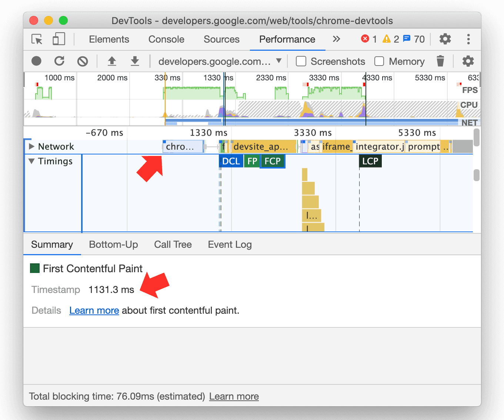The height and width of the screenshot is (420, 504).
Task: Load a saved profile via upload icon
Action: point(112,61)
